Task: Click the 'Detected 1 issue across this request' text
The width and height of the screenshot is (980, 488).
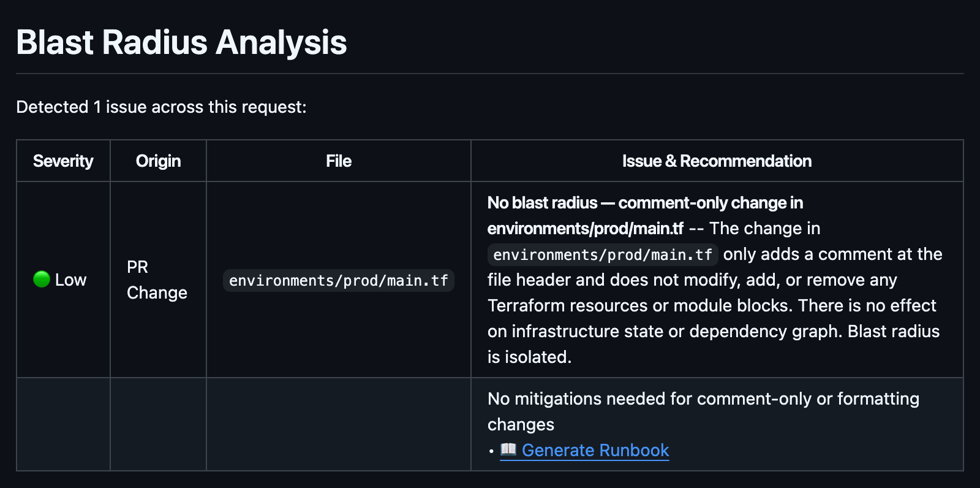Action: point(161,107)
